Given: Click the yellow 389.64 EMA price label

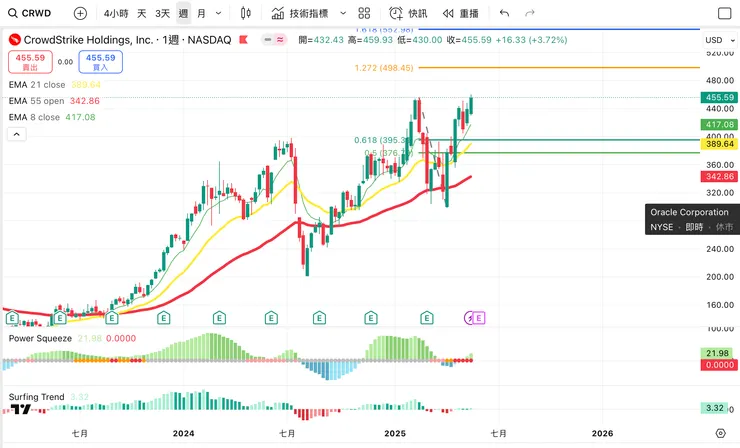Looking at the screenshot, I should [x=719, y=144].
